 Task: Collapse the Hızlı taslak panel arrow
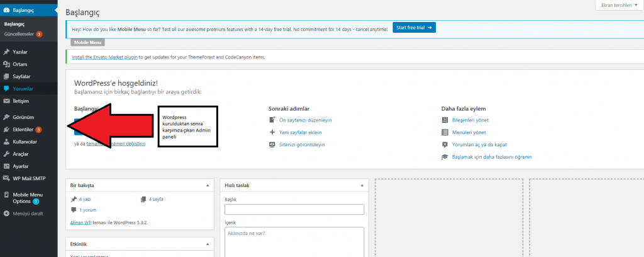[362, 185]
